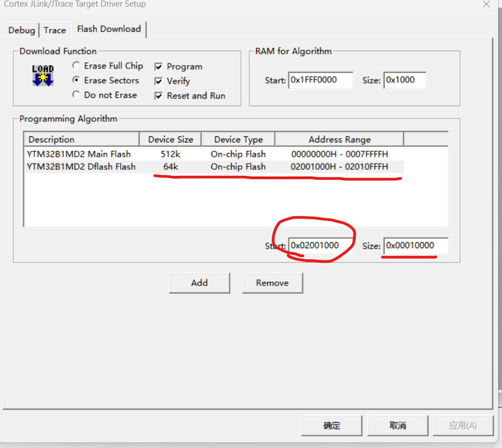
Task: Click the Address Range column header
Action: [339, 140]
